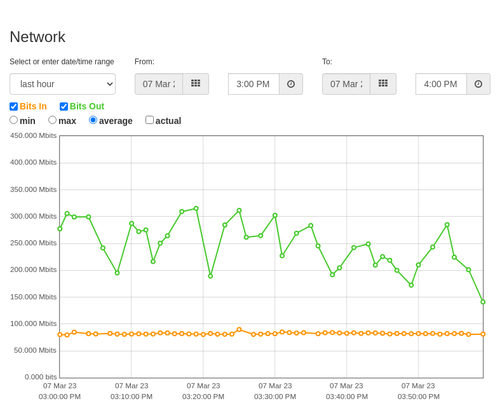Open the 'last hour' range dropdown
Viewport: 500px width, 403px height.
coord(62,84)
